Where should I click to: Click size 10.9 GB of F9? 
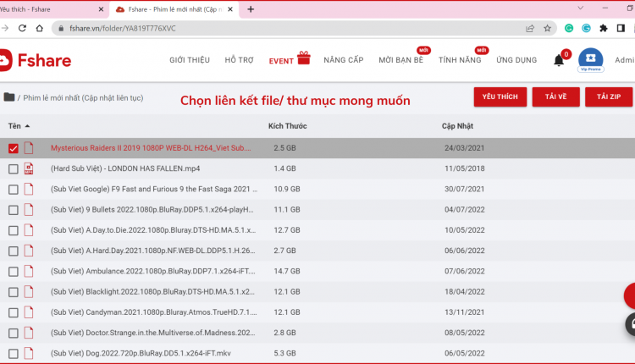coord(287,189)
